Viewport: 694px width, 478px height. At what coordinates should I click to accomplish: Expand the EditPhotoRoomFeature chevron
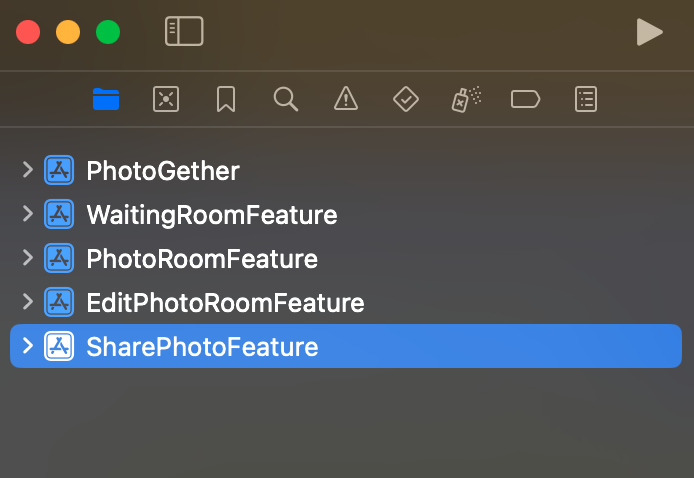(x=28, y=302)
